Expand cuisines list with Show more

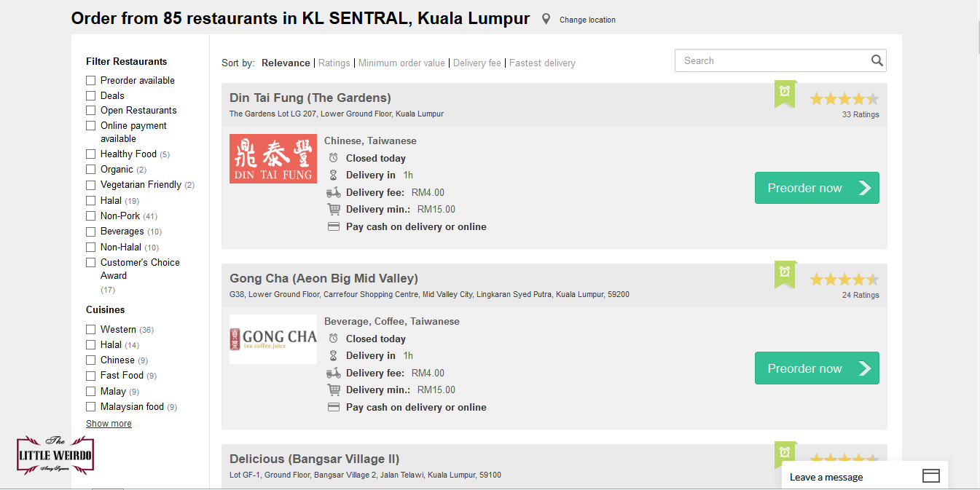click(109, 424)
